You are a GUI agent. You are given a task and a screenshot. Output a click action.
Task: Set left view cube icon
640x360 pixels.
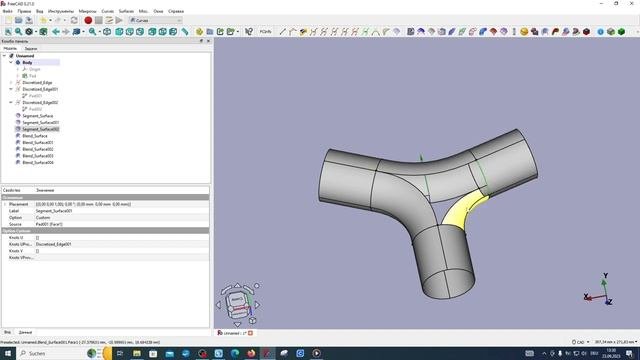tap(173, 31)
